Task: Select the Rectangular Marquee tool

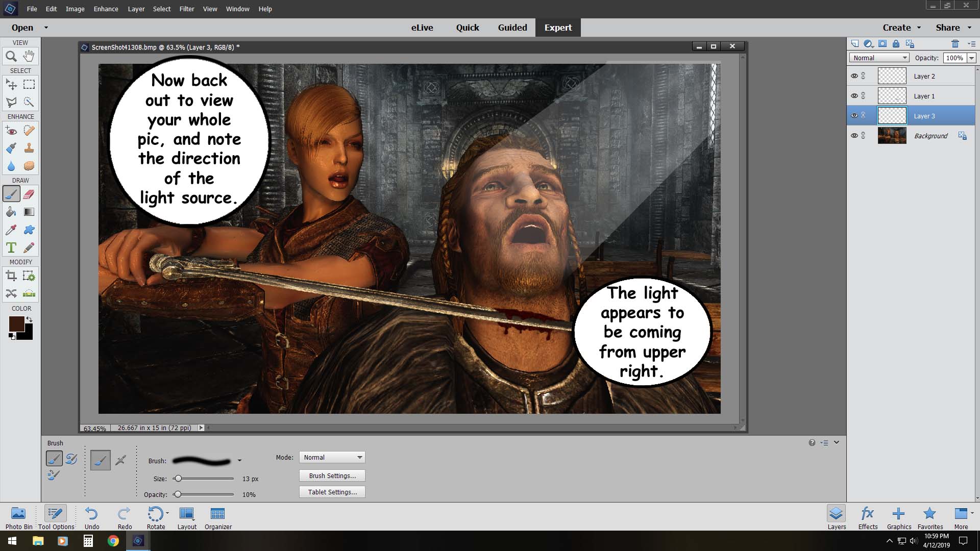Action: click(29, 84)
